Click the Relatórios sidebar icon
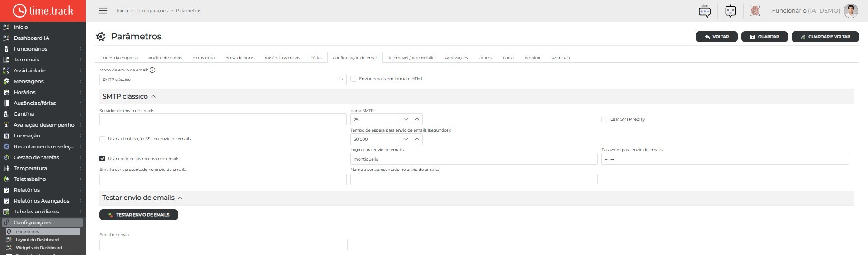Viewport: 868px width, 255px height. 6,190
